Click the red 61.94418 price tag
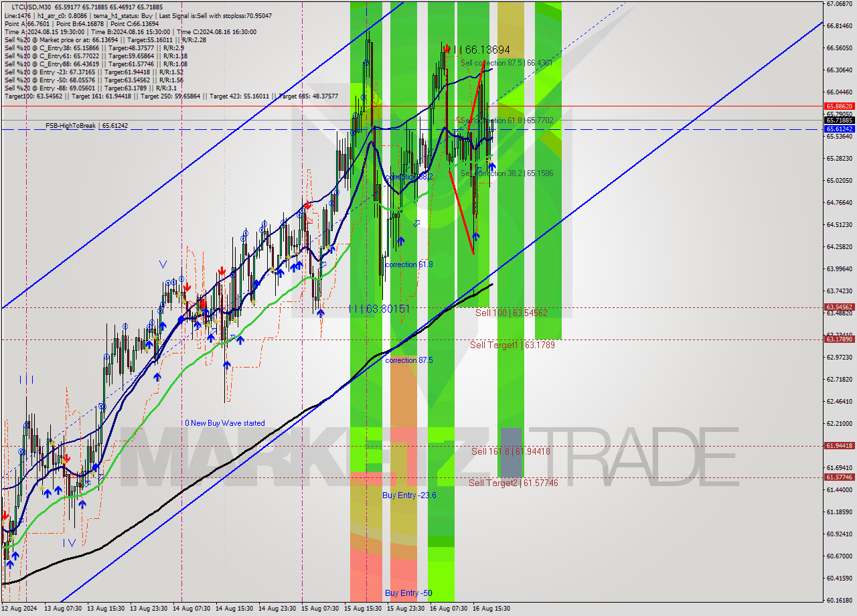The width and height of the screenshot is (857, 616). click(x=840, y=445)
